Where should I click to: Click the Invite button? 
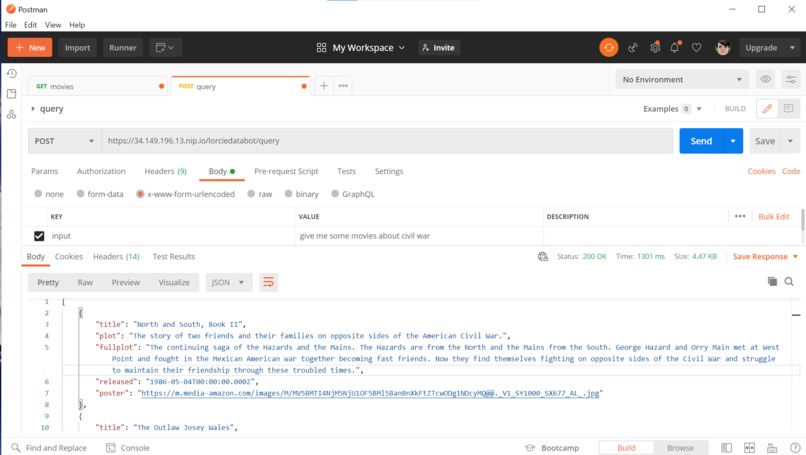(x=438, y=47)
